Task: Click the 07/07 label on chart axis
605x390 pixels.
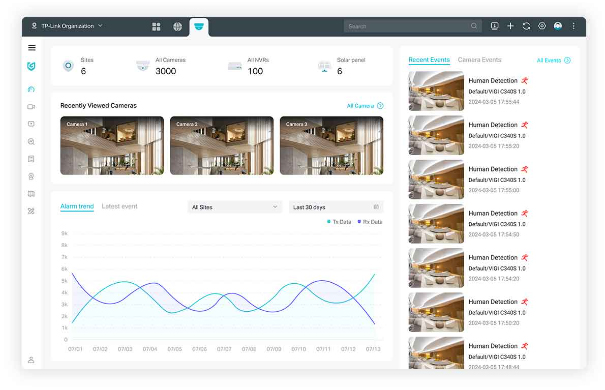Action: [x=224, y=349]
